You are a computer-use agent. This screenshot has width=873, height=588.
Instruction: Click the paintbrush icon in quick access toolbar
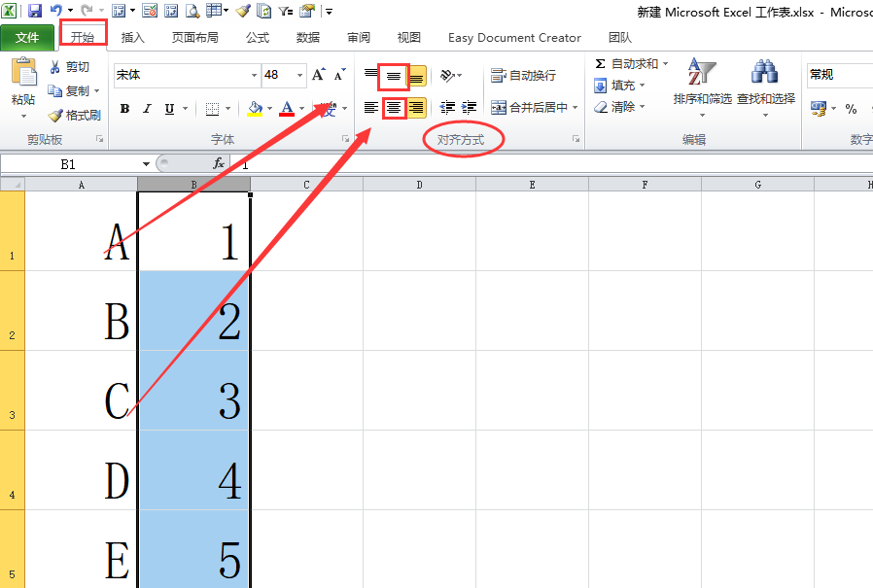[x=243, y=10]
